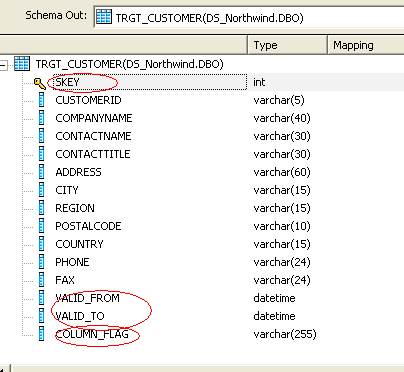Select the CONTACTNAME column

click(x=93, y=136)
